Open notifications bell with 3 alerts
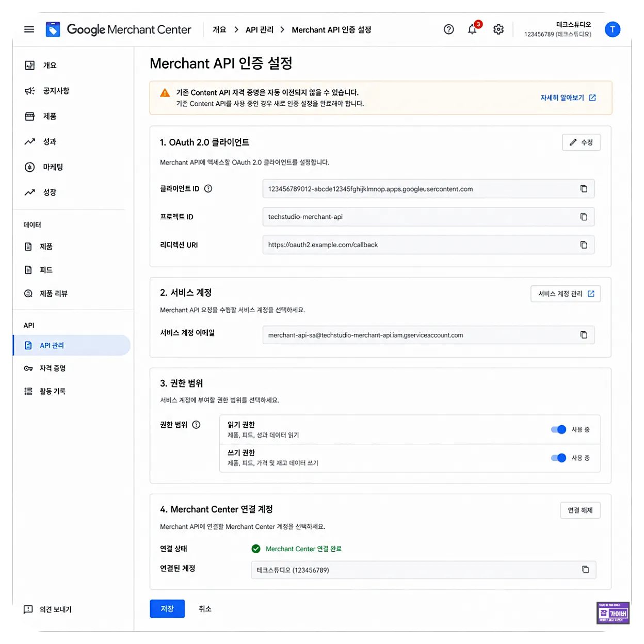This screenshot has height=644, width=644. 473,29
